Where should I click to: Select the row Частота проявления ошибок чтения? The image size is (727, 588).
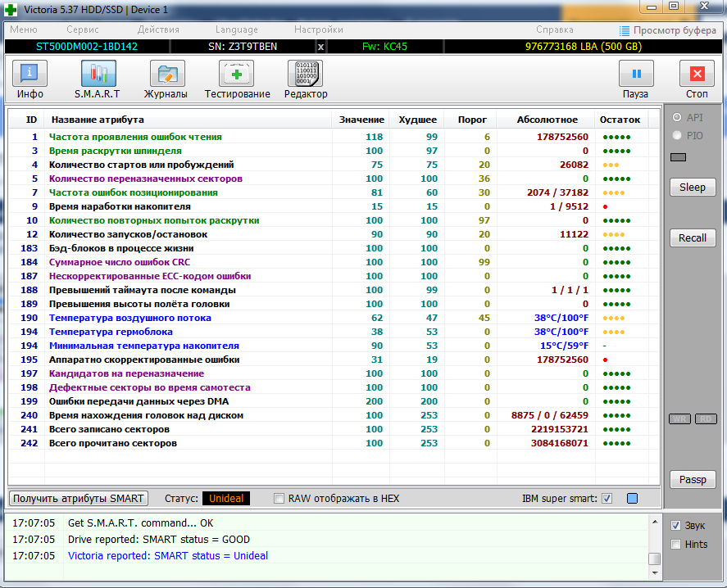(334, 137)
